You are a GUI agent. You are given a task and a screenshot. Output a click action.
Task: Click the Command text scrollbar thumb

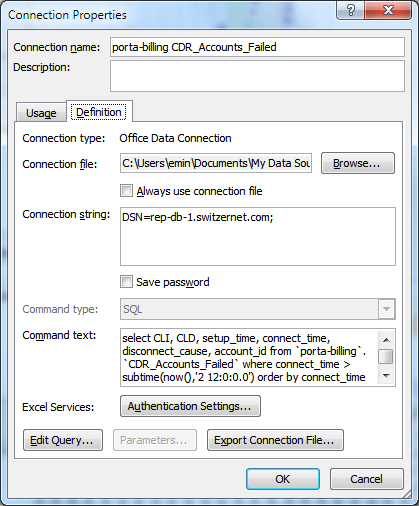click(386, 357)
